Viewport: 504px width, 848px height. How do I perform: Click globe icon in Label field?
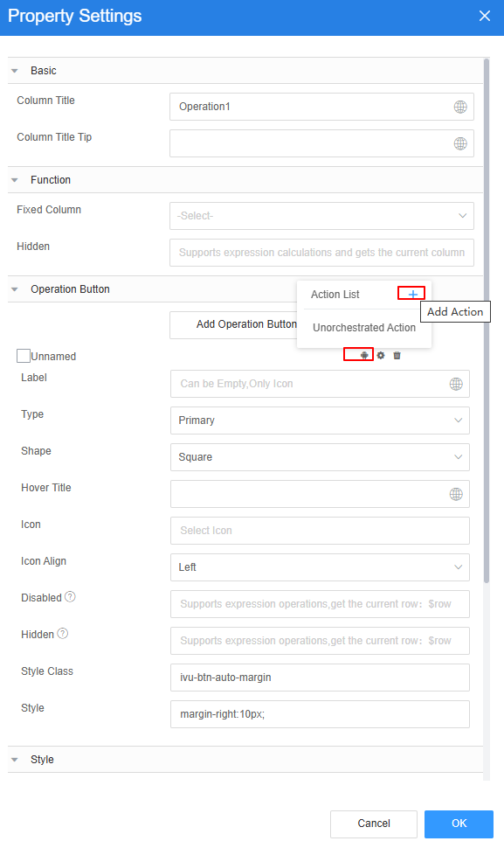[456, 384]
